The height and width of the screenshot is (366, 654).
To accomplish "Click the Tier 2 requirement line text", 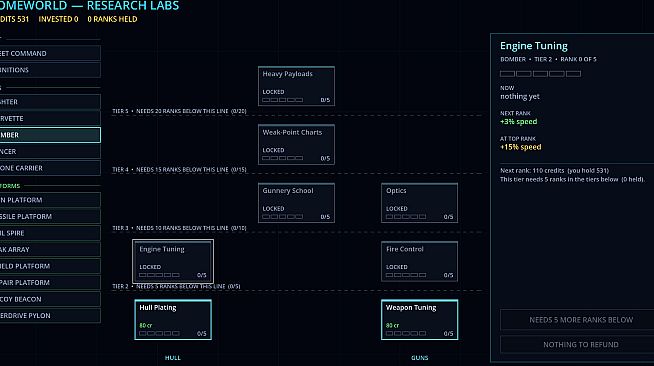I will [x=176, y=286].
